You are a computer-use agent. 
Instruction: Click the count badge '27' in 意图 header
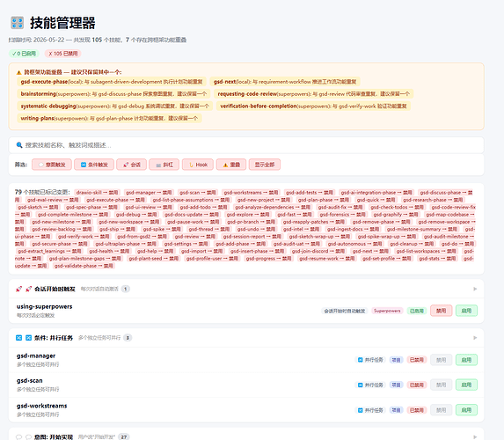pos(124,436)
